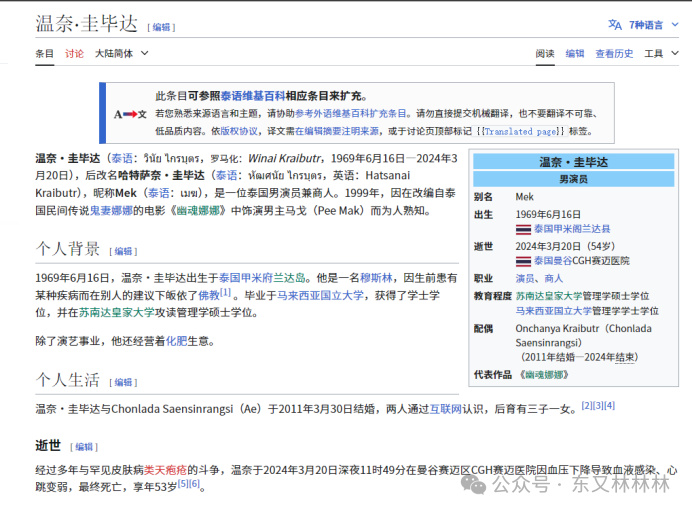The width and height of the screenshot is (692, 512).
Task: Click the 编辑 link beside the 逝世 heading
Action: point(84,446)
